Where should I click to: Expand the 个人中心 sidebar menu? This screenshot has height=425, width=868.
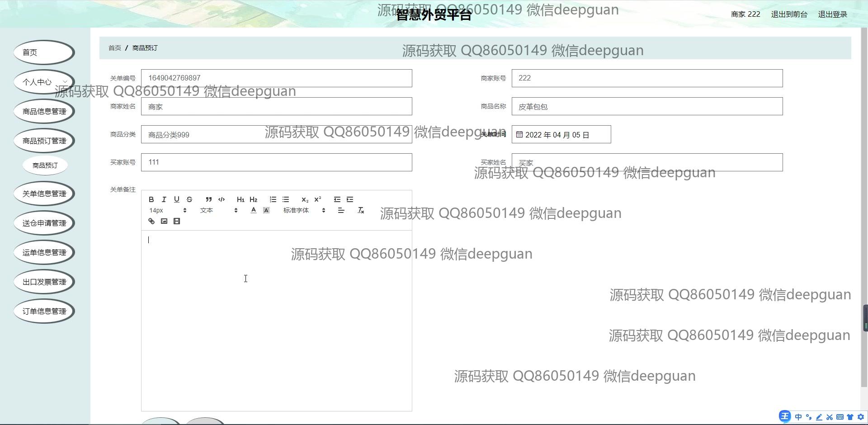point(44,82)
